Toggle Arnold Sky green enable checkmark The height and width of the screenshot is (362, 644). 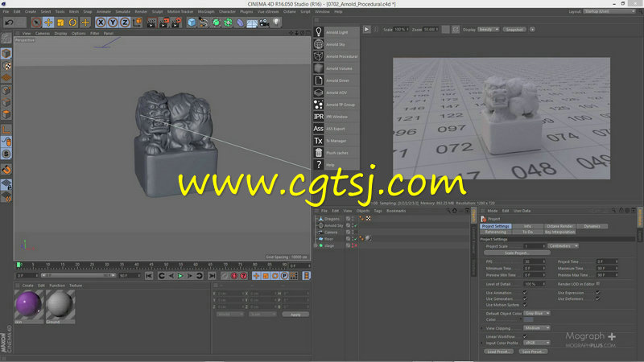click(356, 226)
